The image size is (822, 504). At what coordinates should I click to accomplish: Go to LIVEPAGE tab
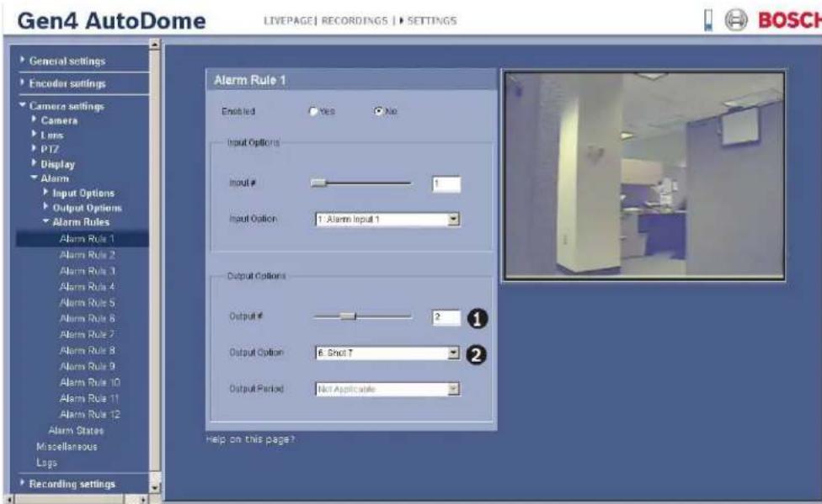click(288, 21)
